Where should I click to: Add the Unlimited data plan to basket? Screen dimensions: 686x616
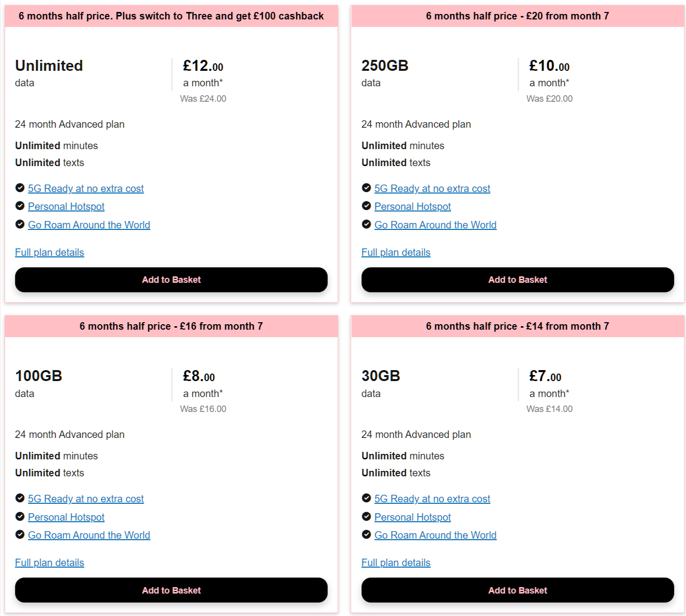(171, 280)
